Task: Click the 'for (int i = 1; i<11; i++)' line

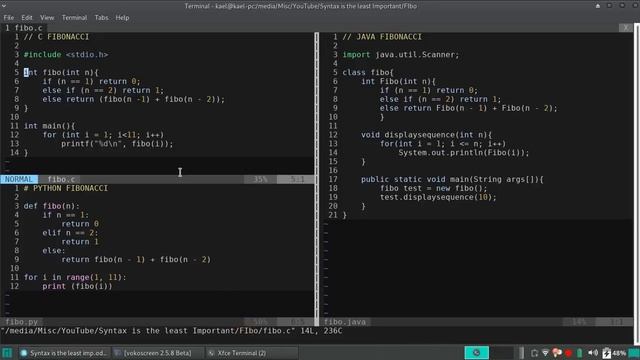Action: (103, 135)
